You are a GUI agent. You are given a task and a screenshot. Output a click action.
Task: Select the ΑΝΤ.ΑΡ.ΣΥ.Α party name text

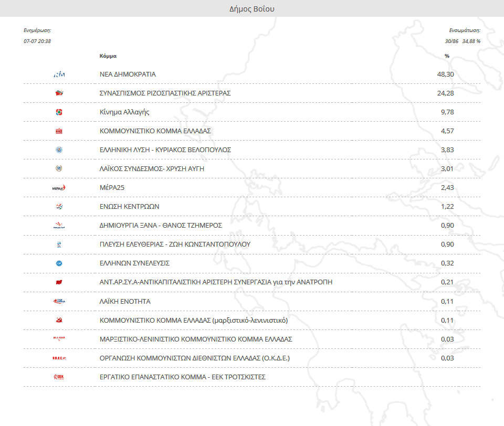pyautogui.click(x=216, y=282)
